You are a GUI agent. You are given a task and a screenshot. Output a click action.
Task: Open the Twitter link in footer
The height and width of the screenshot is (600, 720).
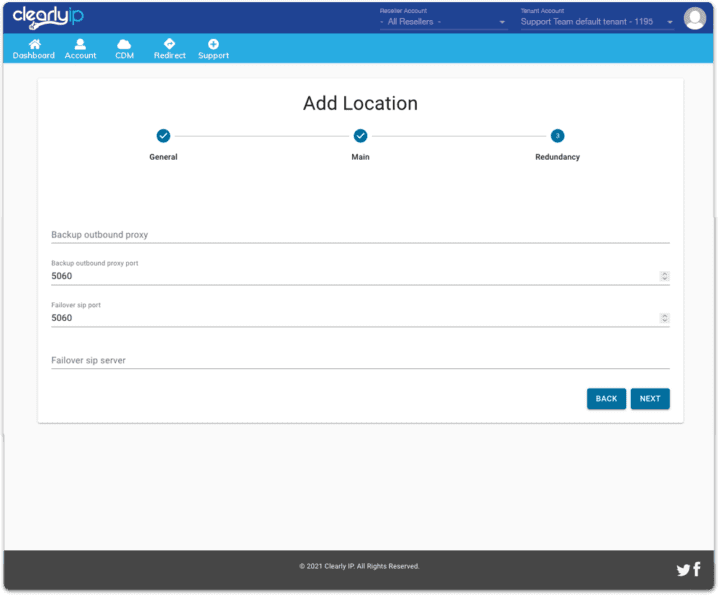pyautogui.click(x=683, y=570)
